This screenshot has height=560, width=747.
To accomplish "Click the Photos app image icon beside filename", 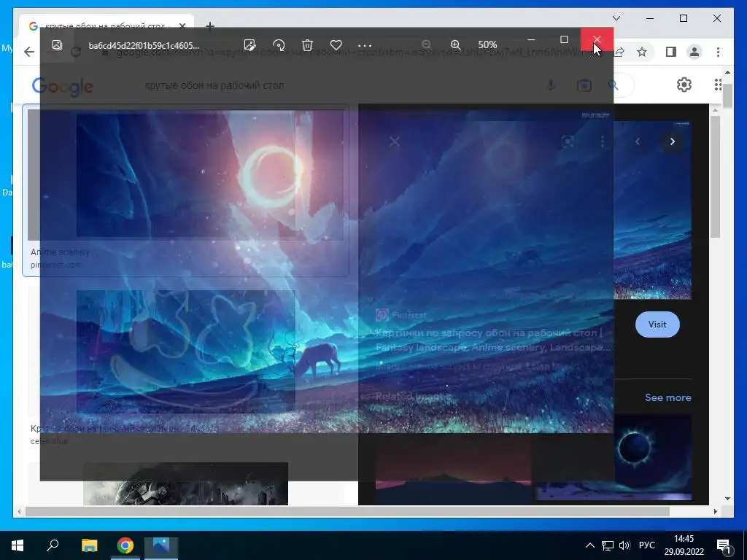I will click(57, 44).
